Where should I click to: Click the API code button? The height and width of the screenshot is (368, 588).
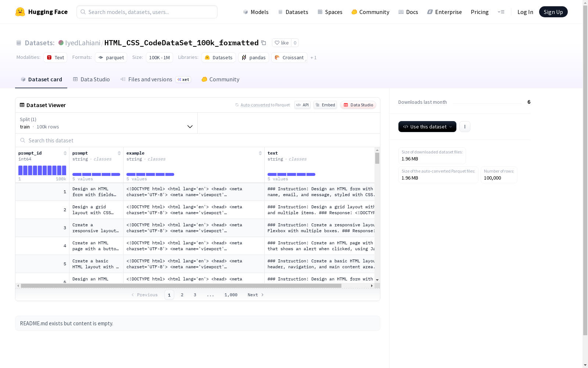coord(302,105)
